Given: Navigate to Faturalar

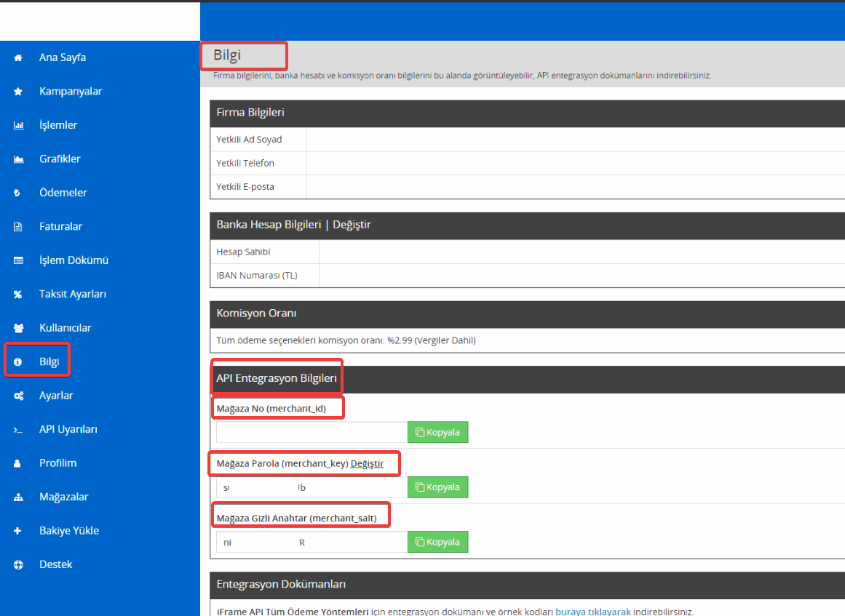Looking at the screenshot, I should tap(61, 227).
